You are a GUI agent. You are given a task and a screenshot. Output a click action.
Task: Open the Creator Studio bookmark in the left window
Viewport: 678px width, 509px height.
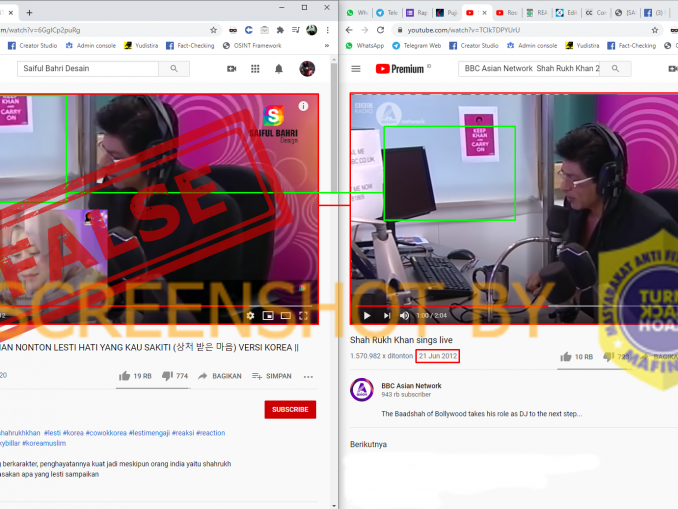coord(32,45)
